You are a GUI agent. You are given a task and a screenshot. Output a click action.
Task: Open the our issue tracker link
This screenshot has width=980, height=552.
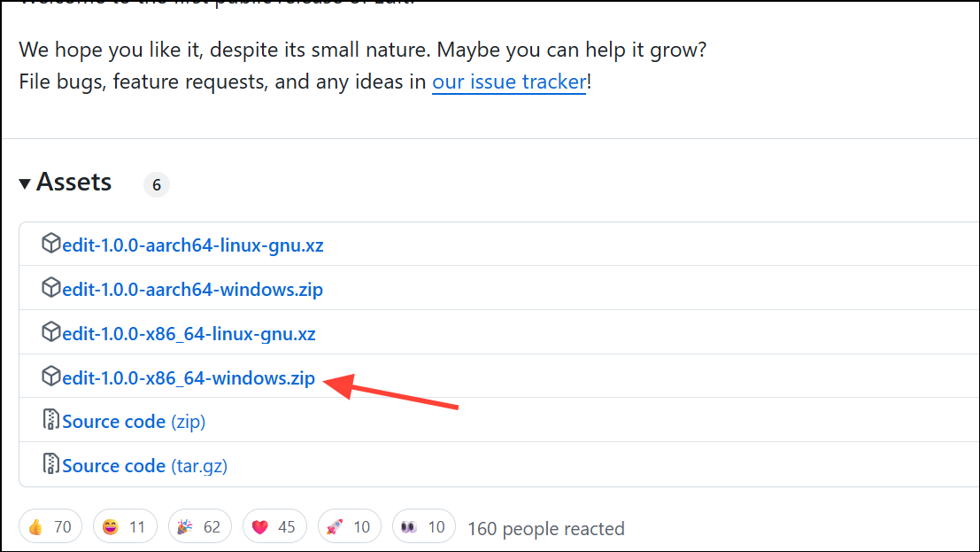point(508,82)
